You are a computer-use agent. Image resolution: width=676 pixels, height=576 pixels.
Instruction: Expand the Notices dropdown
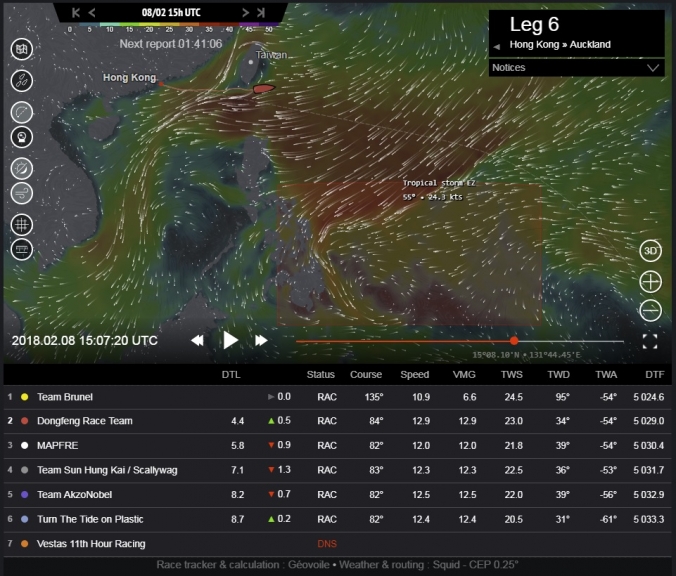[x=576, y=68]
